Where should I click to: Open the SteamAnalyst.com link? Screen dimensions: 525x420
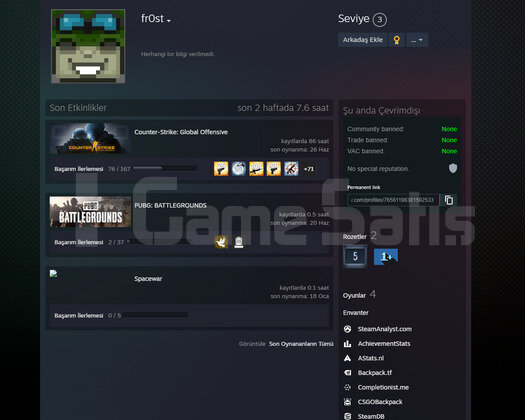[x=385, y=329]
